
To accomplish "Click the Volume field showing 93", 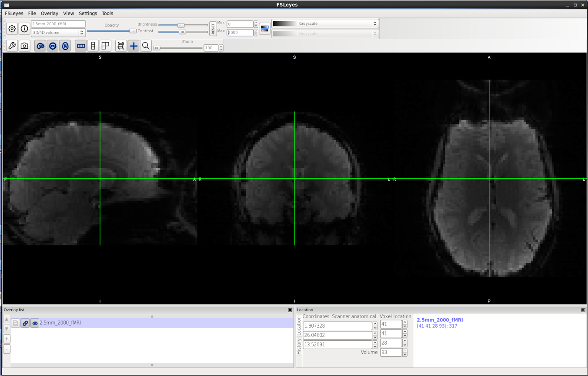I will pyautogui.click(x=391, y=352).
